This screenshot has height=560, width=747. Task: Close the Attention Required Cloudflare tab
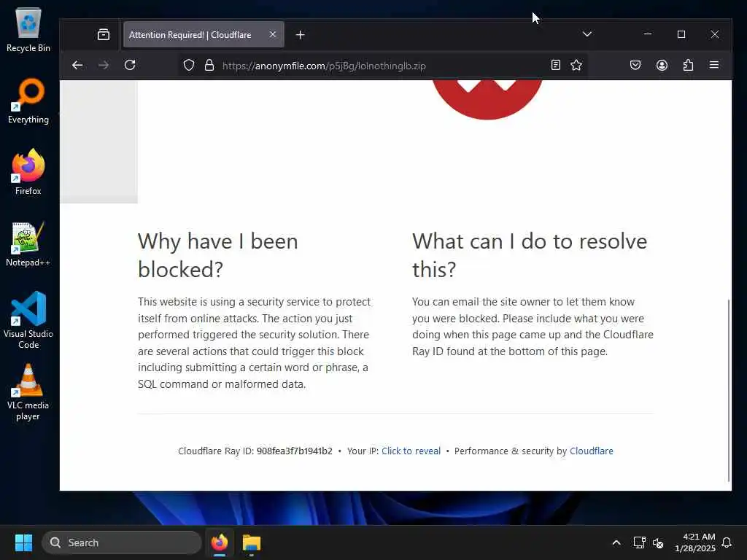click(x=273, y=34)
